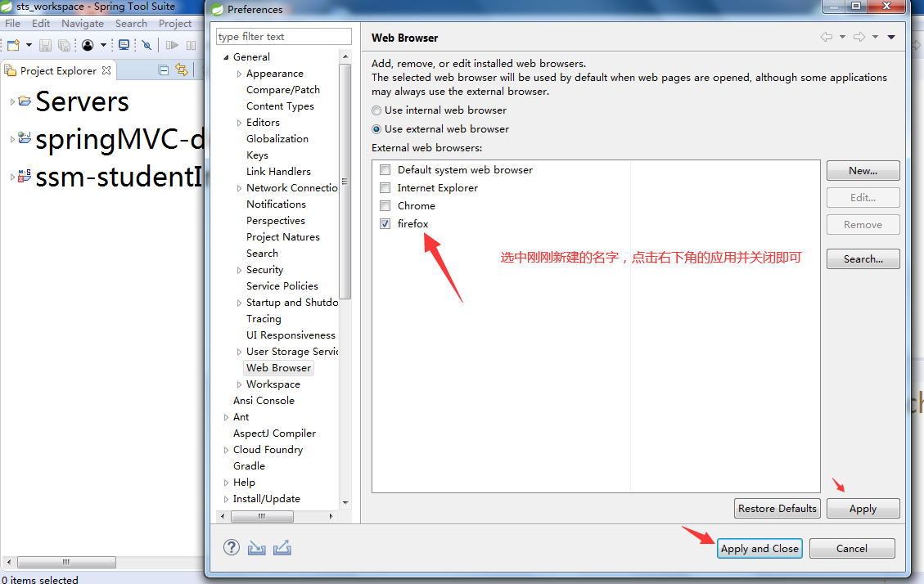Viewport: 924px width, 584px height.
Task: Click the Save disk icon in toolbar
Action: pos(45,45)
